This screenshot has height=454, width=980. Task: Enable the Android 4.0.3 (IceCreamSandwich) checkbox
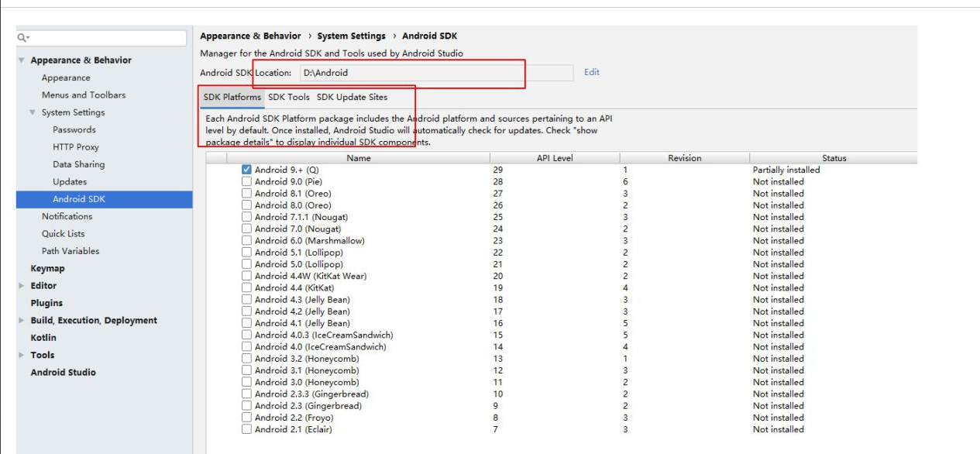246,335
